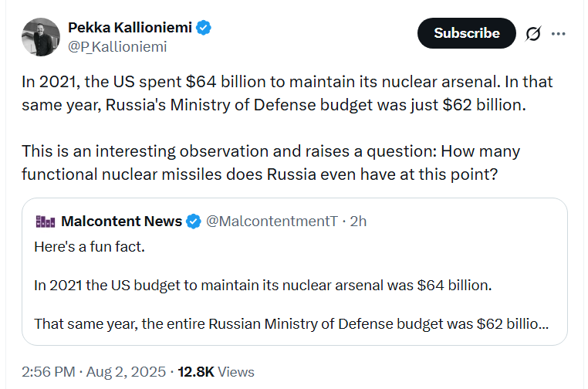Screen dimensions: 588x389
Task: Open Malcontent News avatar icon
Action: [x=45, y=222]
